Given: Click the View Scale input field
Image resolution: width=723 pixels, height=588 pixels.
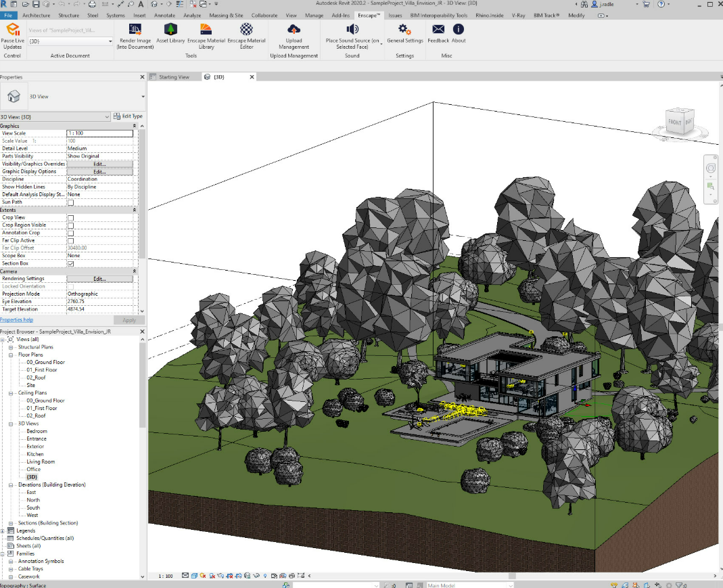Looking at the screenshot, I should coord(99,133).
